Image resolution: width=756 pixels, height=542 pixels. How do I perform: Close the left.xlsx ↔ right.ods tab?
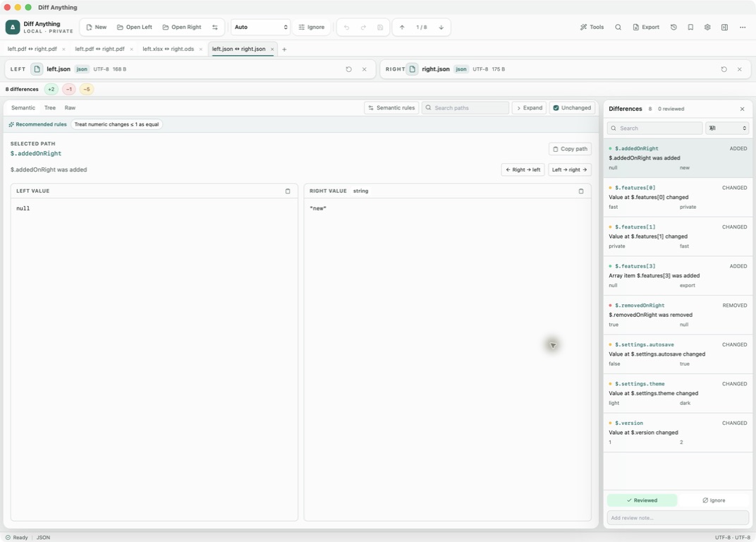(x=201, y=49)
